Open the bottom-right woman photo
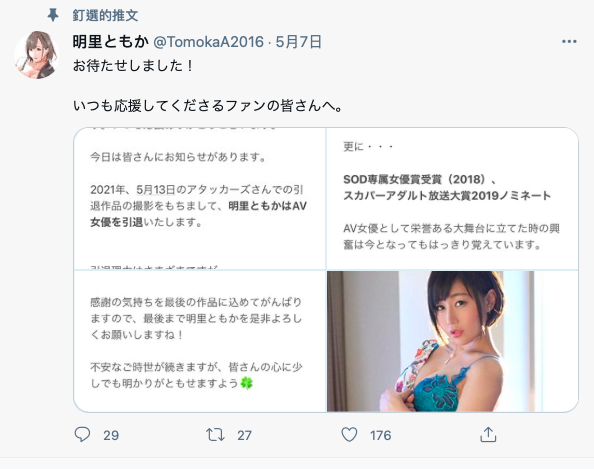594x469 pixels. coord(452,341)
